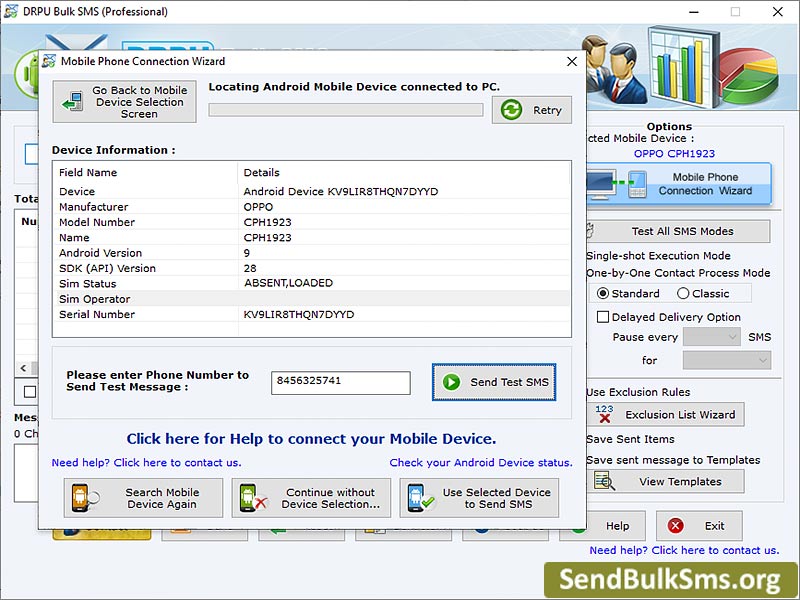Screen dimensions: 800x600
Task: Select the Serial Number row
Action: point(311,314)
